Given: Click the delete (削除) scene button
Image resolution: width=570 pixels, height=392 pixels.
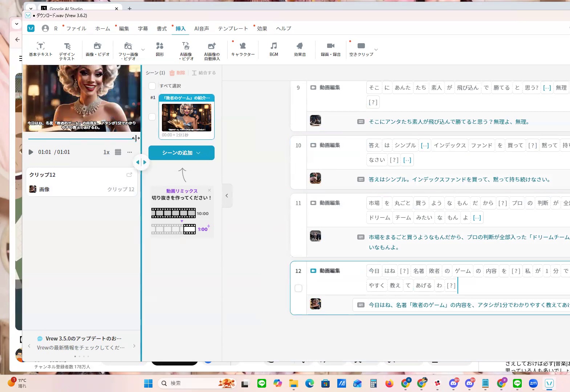Looking at the screenshot, I should click(177, 73).
